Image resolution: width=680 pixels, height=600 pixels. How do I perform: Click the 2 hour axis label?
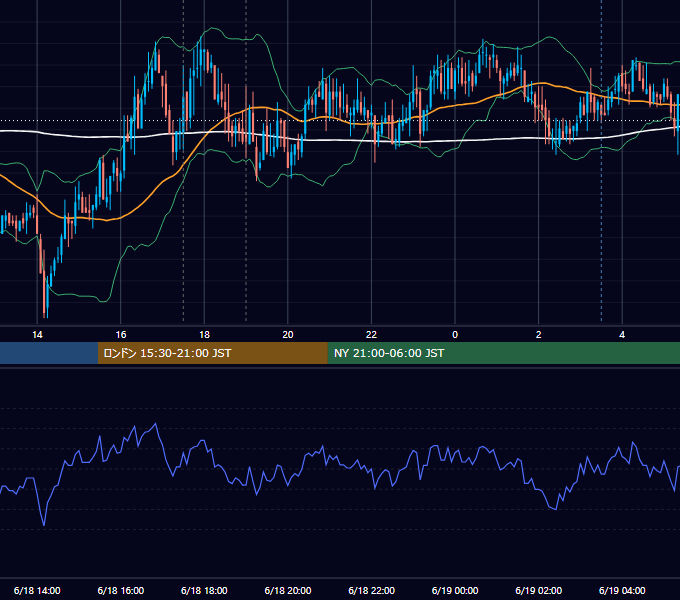(x=538, y=335)
